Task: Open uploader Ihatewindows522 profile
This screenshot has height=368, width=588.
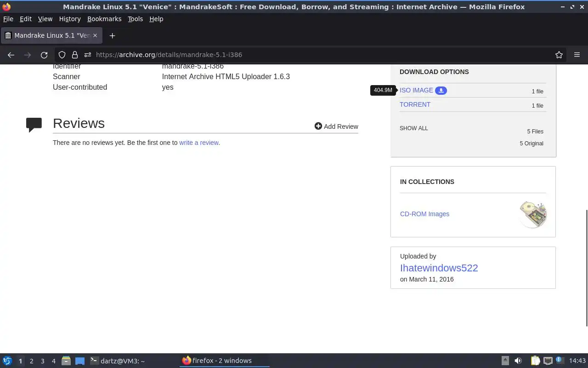Action: [x=439, y=268]
